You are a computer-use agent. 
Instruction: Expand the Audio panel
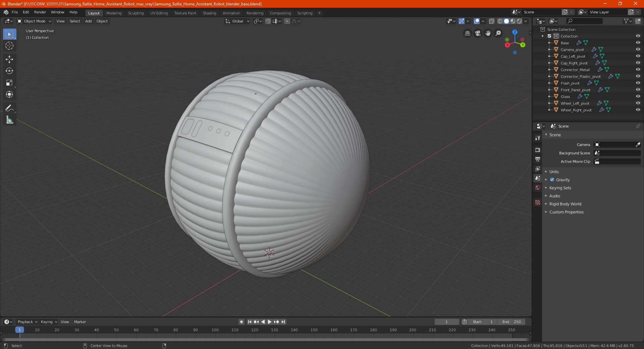pos(554,196)
